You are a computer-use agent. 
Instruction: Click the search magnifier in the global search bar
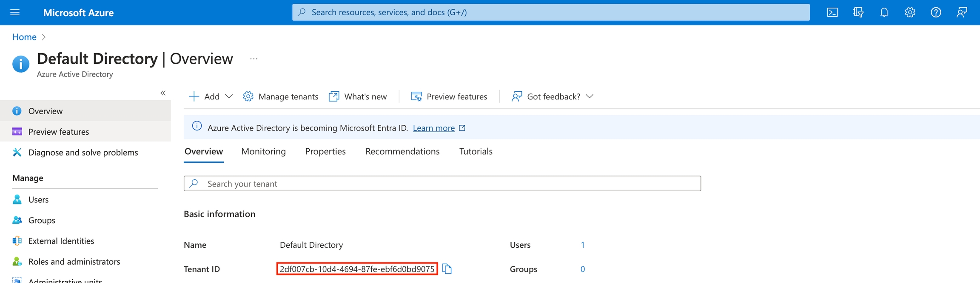point(302,12)
